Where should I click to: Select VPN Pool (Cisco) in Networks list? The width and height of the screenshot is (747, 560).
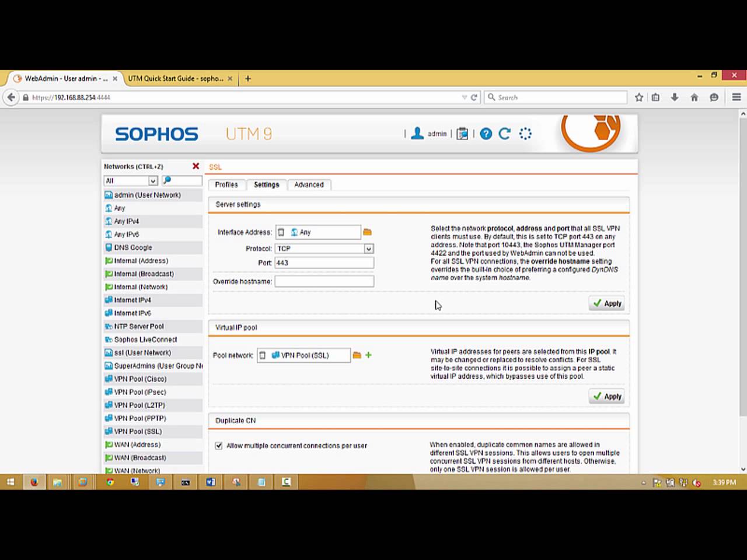(x=153, y=379)
